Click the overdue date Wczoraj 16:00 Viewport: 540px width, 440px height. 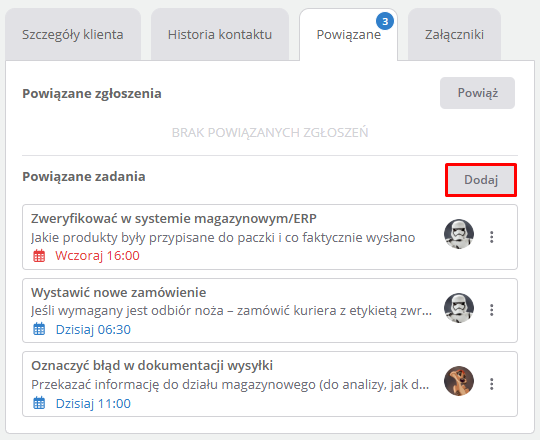(97, 256)
